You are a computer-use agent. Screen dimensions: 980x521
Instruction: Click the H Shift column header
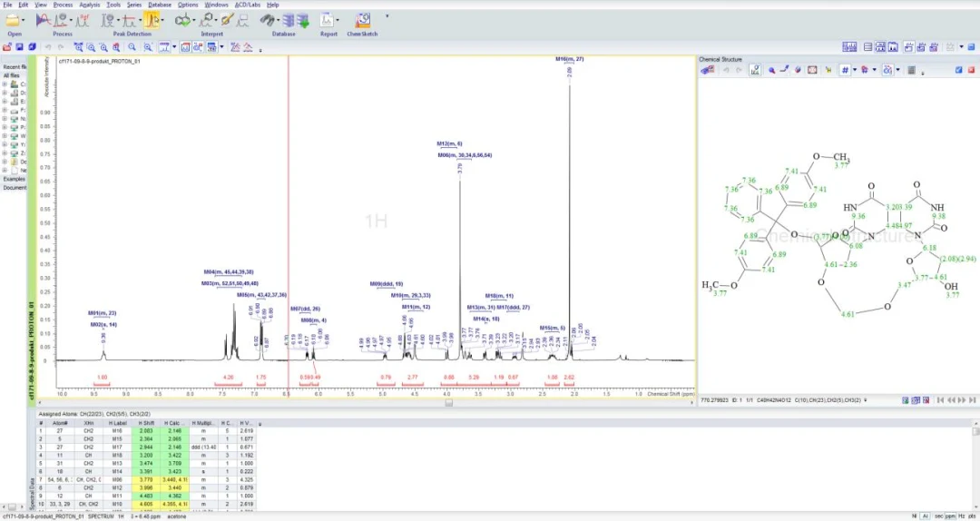click(x=145, y=424)
